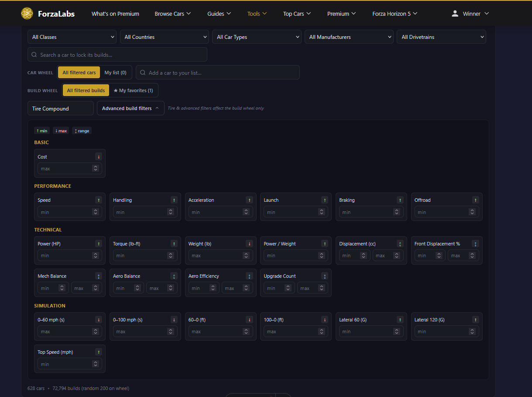Switch car wheel to My list (0)
Screen dimensions: 532x397
[115, 72]
